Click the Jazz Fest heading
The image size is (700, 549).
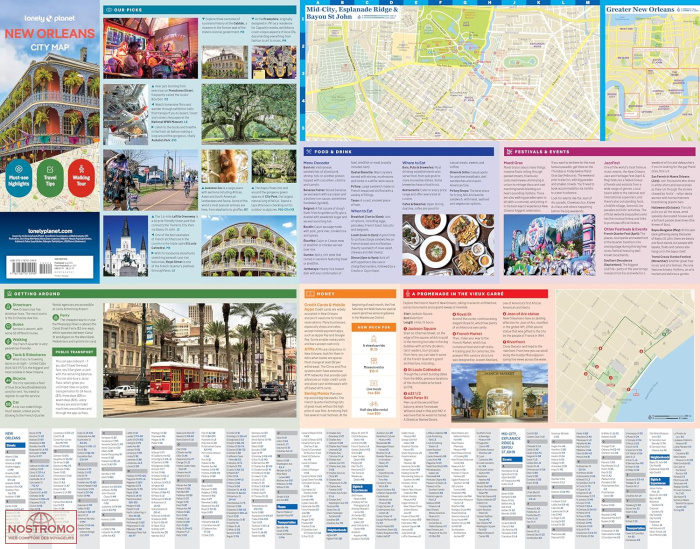click(612, 163)
